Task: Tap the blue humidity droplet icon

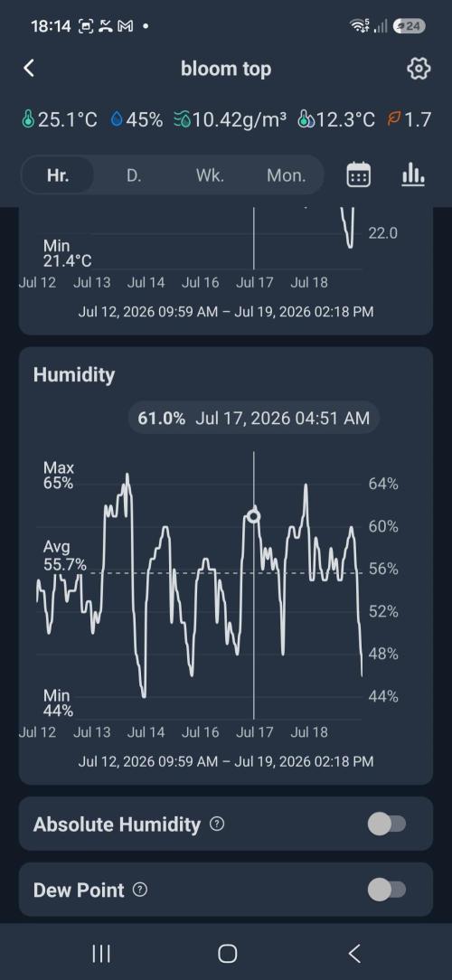Action: 117,119
